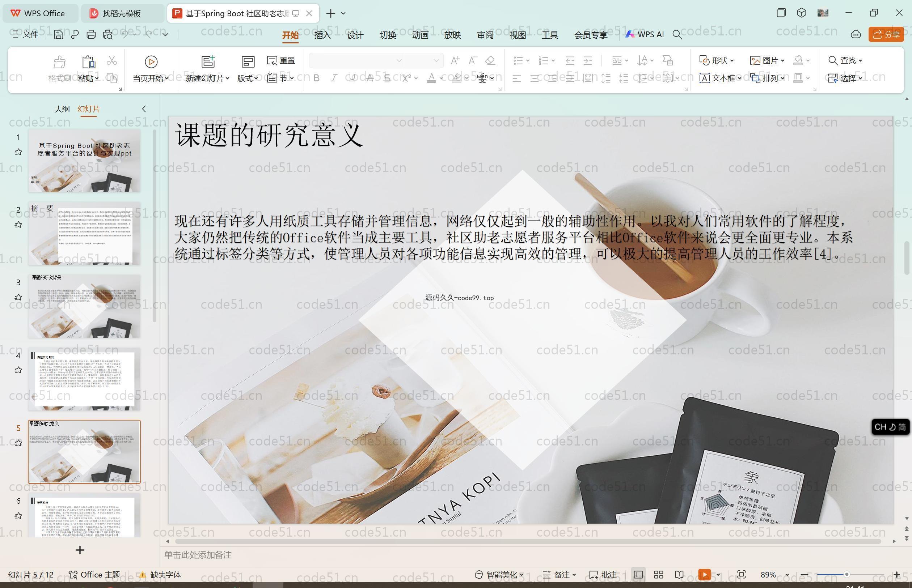Toggle Italic formatting
Image resolution: width=912 pixels, height=588 pixels.
click(x=334, y=78)
